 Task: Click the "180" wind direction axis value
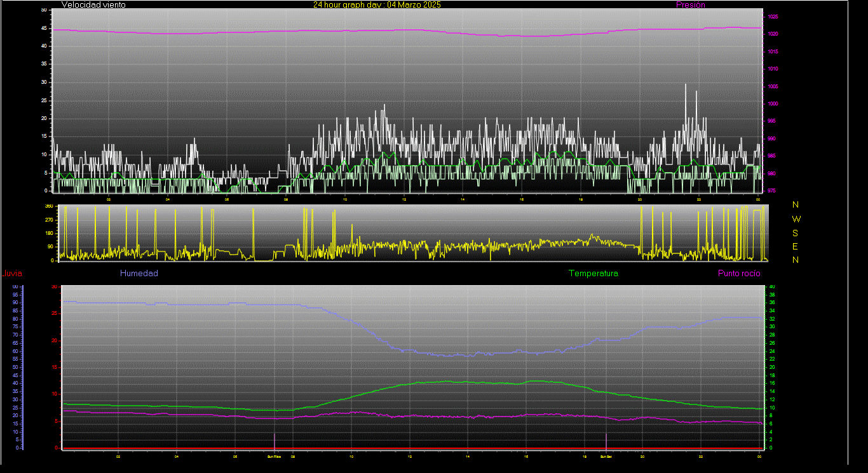click(48, 234)
